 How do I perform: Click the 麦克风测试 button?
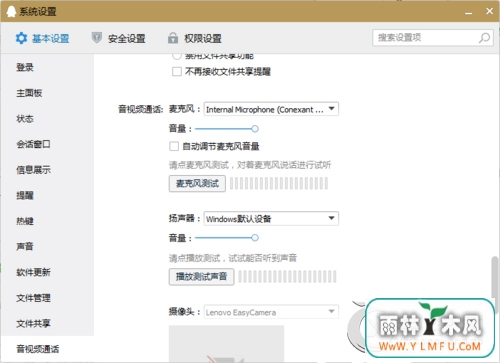pos(197,183)
